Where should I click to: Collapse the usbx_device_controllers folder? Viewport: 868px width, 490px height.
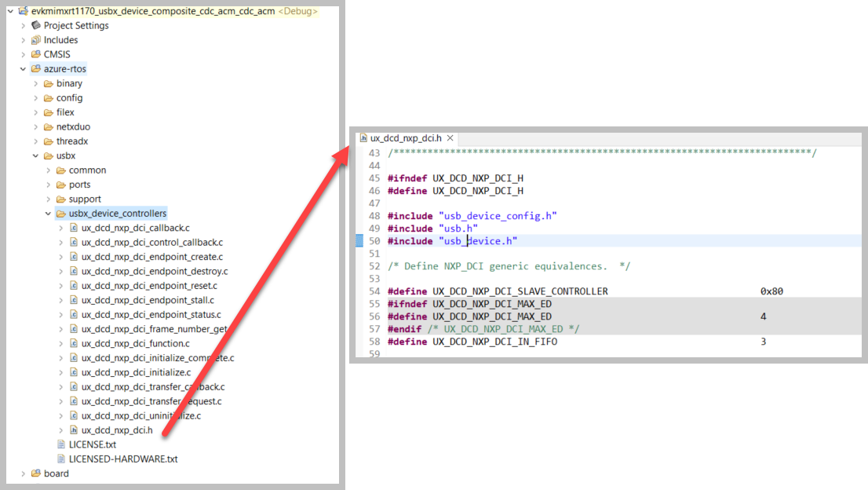click(x=48, y=213)
